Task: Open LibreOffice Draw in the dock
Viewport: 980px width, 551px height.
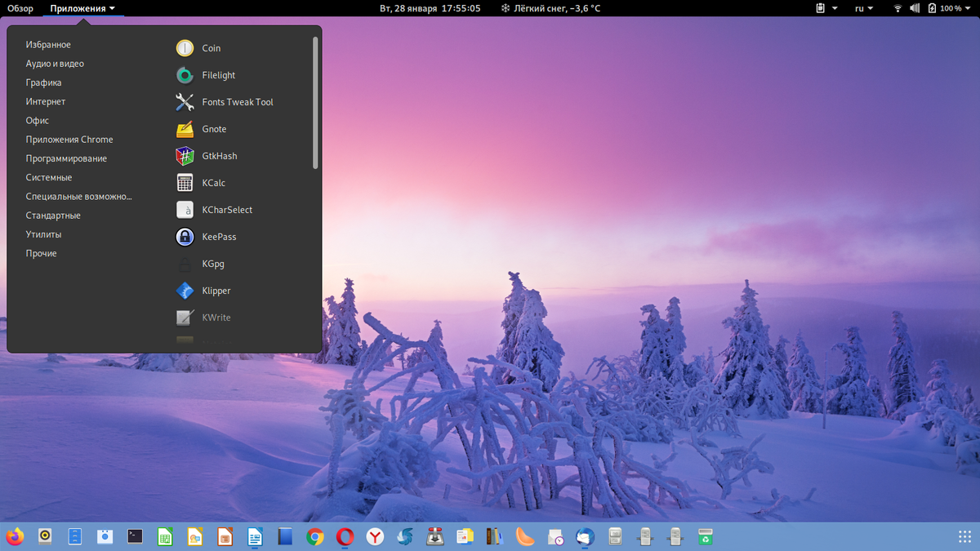Action: pos(194,536)
